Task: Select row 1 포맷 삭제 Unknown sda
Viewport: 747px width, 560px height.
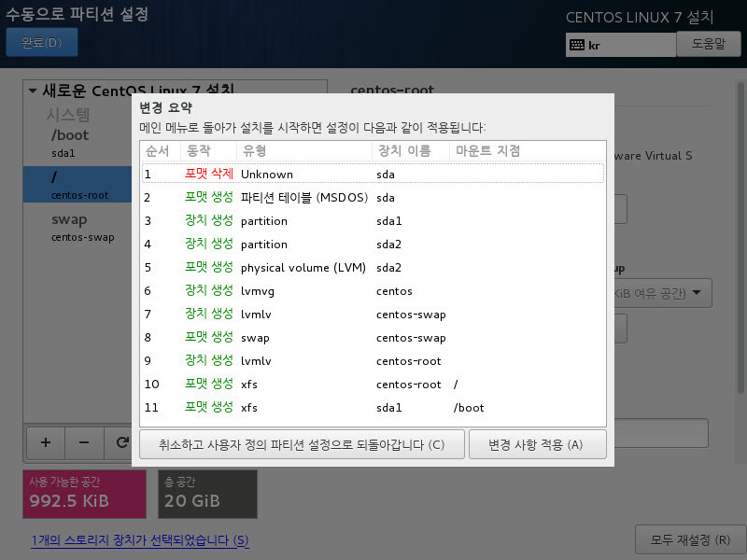Action: (373, 174)
